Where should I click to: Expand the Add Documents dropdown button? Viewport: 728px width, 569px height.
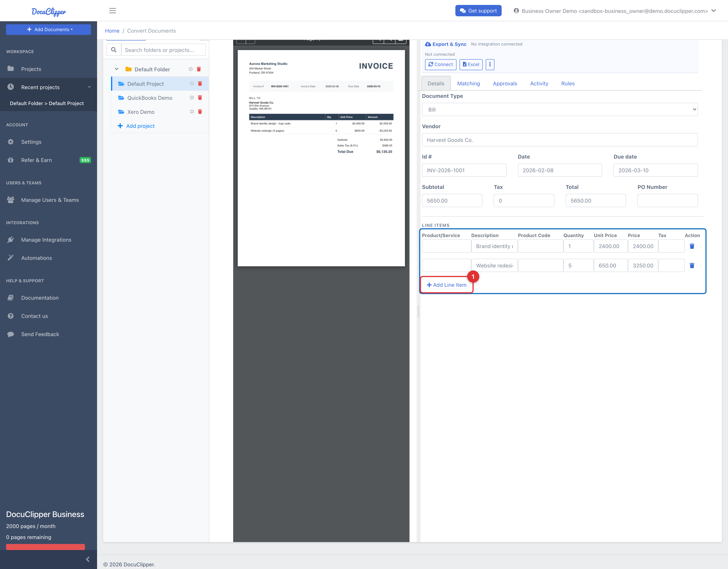(x=48, y=29)
